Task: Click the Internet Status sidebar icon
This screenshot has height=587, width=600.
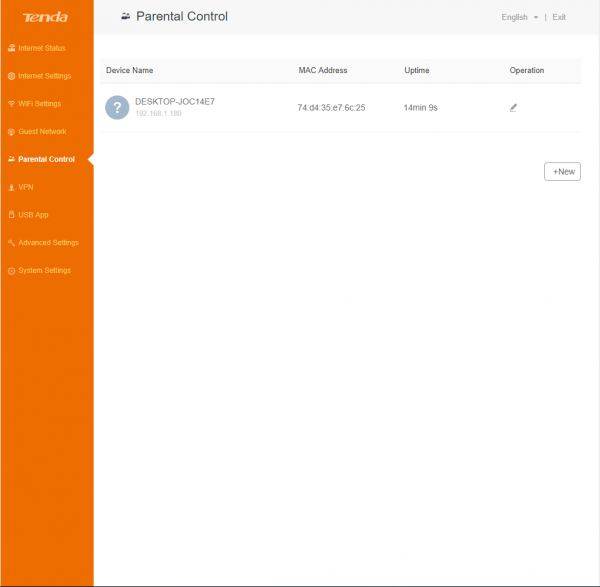Action: [x=11, y=48]
